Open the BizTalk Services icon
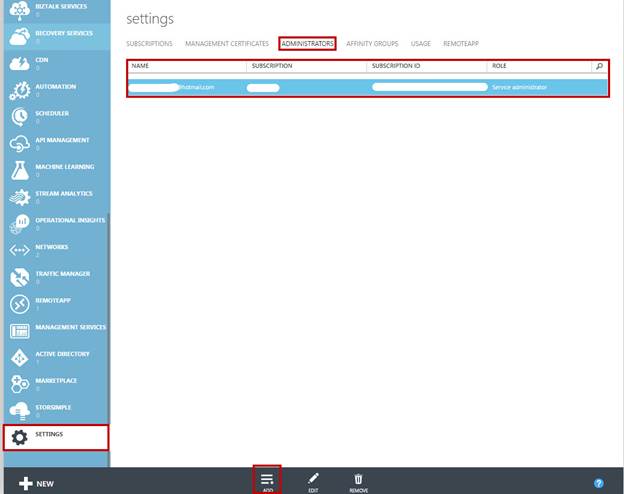 coord(20,10)
